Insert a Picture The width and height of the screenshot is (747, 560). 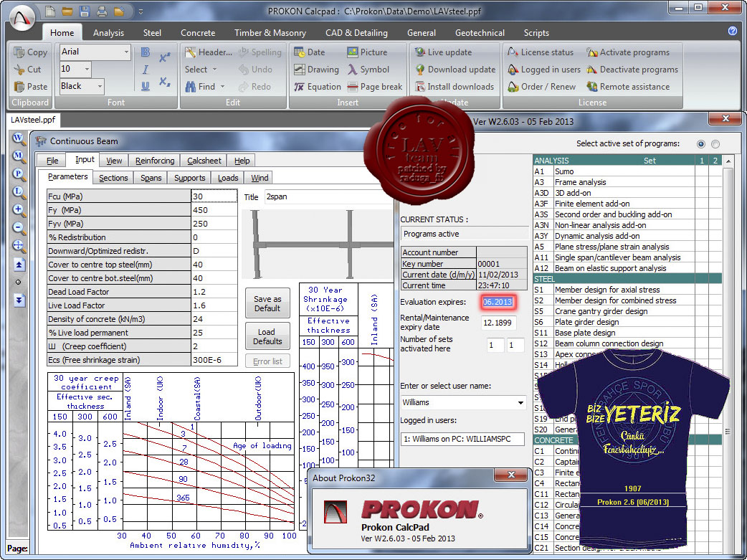367,52
